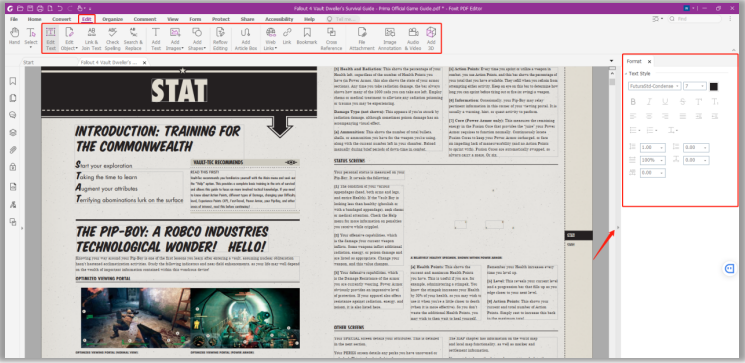The image size is (745, 363).
Task: Toggle underline in Text Style
Action: click(665, 102)
